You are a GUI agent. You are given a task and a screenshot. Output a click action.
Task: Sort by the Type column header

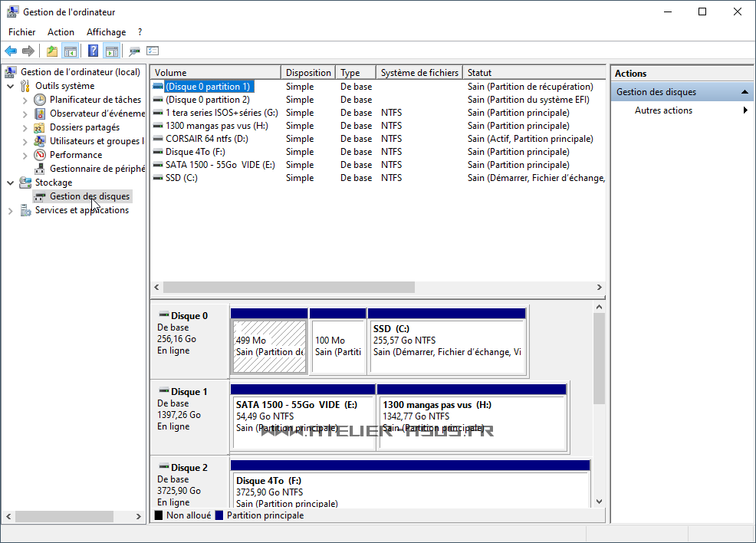[355, 72]
